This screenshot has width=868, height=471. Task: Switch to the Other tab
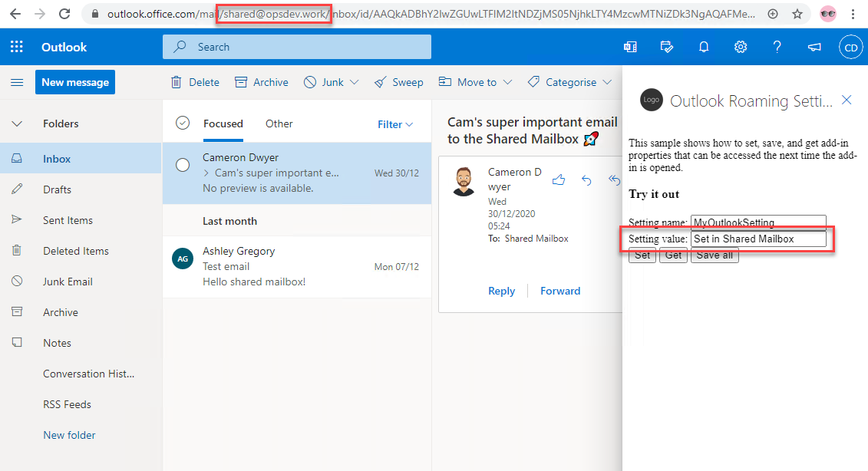tap(279, 124)
